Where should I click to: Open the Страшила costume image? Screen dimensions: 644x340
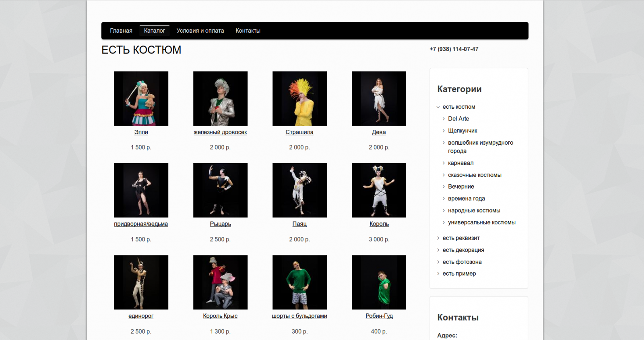[299, 99]
